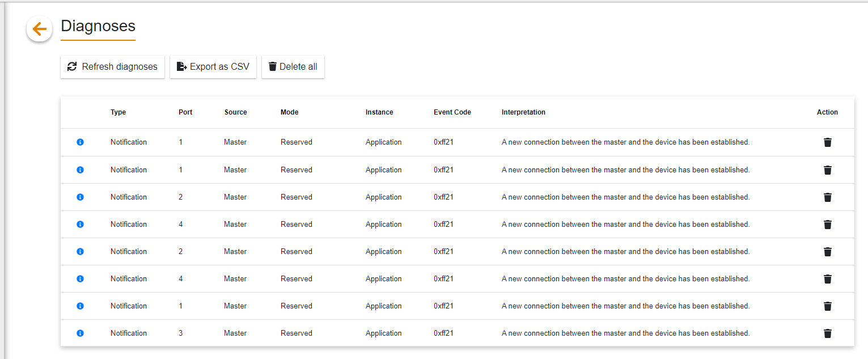Select the Master cell in the second row
Viewport: 868px width, 359px height.
coord(235,170)
